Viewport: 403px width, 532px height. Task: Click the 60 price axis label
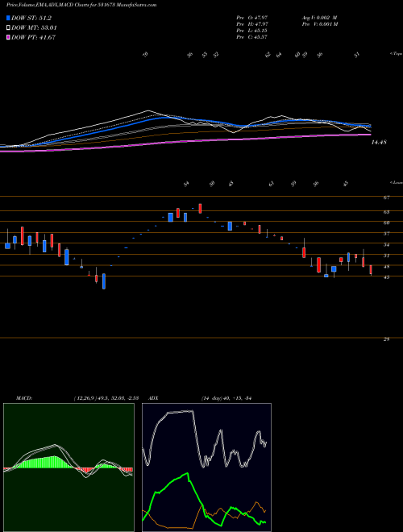coord(386,223)
